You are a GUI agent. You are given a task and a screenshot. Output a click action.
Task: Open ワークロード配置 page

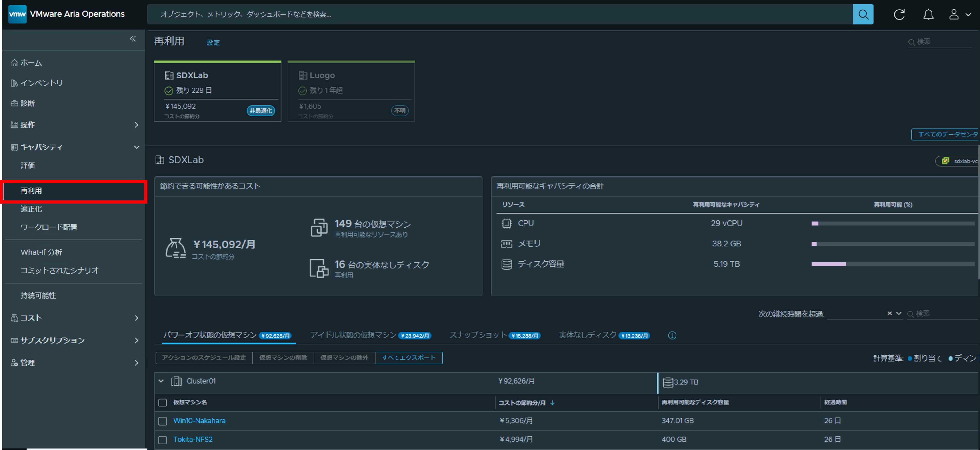[49, 227]
